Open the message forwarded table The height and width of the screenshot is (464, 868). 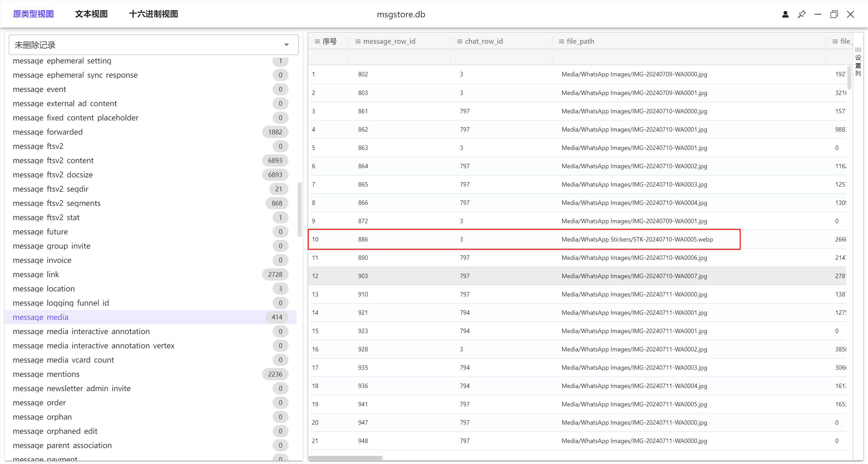(x=48, y=132)
